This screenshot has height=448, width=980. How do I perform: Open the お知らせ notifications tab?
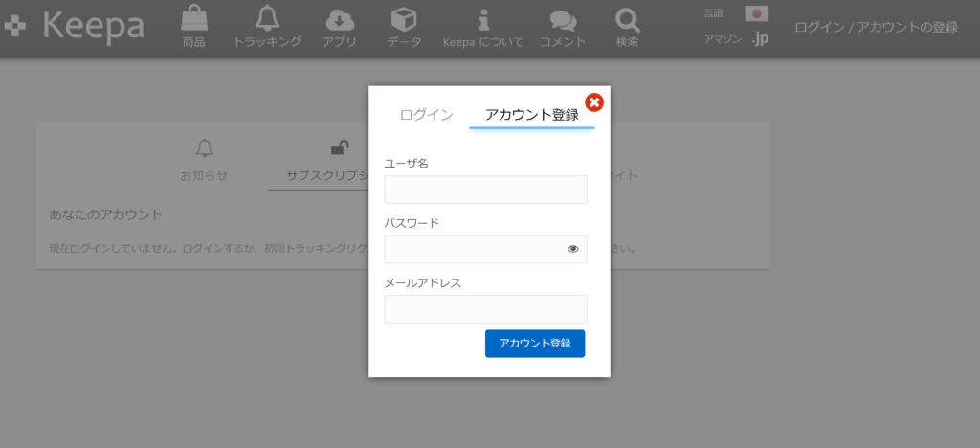click(204, 159)
